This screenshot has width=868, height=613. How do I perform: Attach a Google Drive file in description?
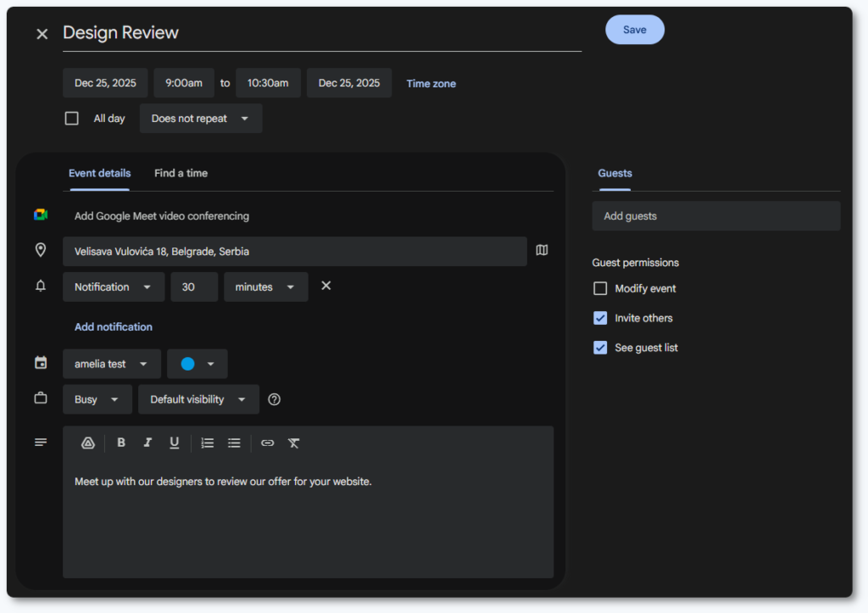pyautogui.click(x=87, y=443)
